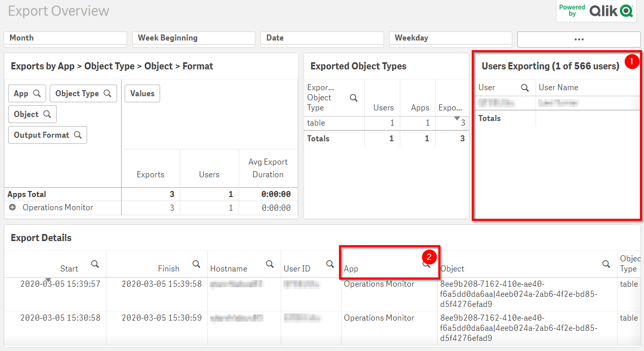This screenshot has width=644, height=351.
Task: Click search icon on Output Format button
Action: (78, 135)
